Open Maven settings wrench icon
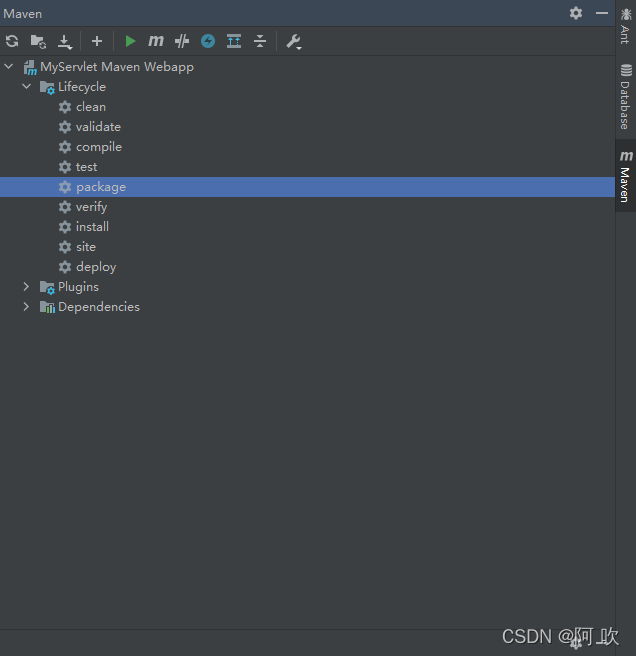Viewport: 636px width, 656px height. [x=293, y=42]
